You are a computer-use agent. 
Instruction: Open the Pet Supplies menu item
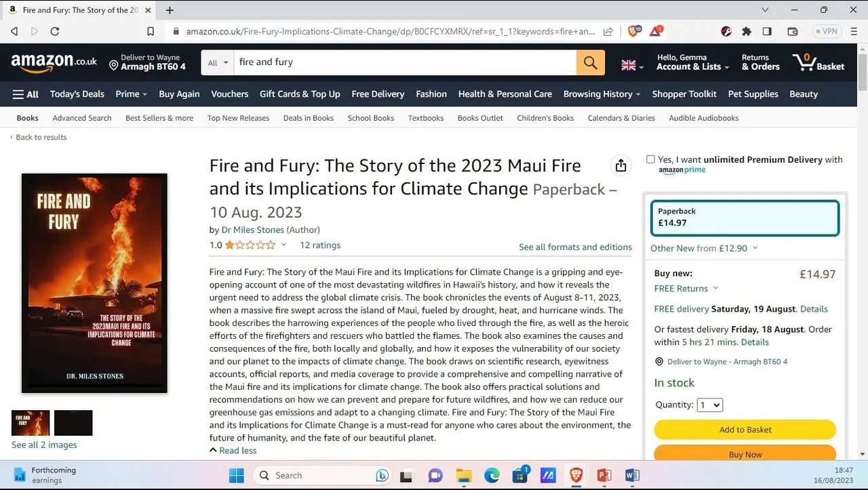click(753, 94)
